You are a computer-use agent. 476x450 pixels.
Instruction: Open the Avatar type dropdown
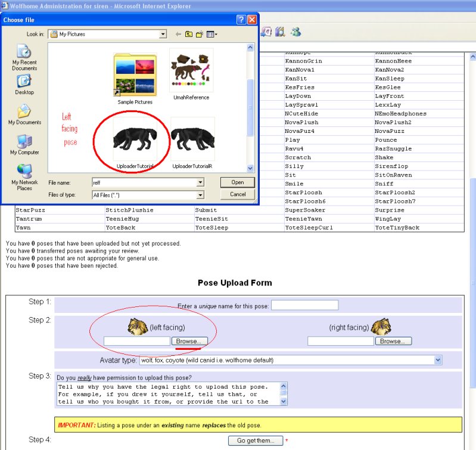[438, 360]
